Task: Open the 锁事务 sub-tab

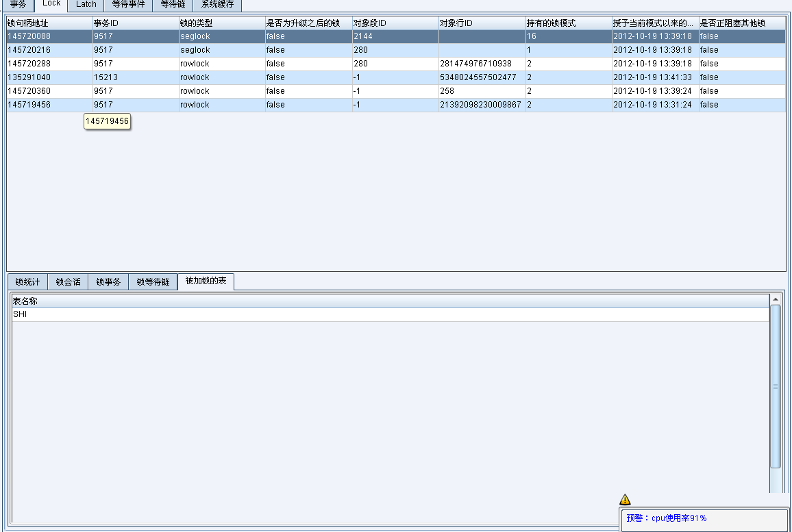Action: click(108, 282)
